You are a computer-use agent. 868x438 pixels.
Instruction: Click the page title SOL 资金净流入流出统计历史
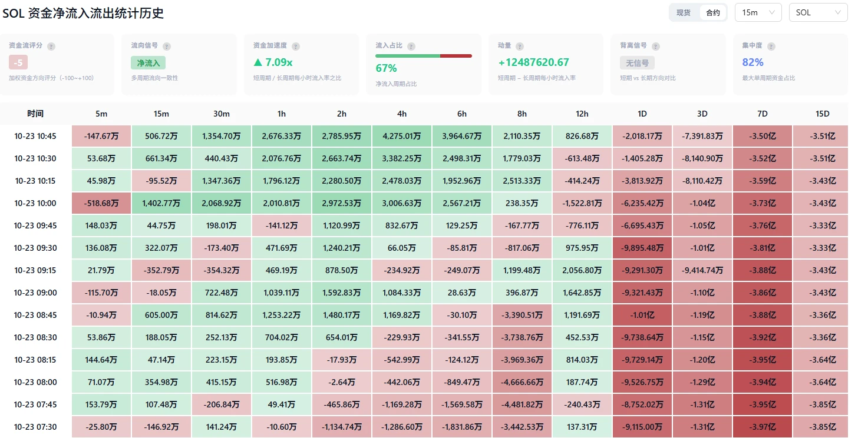[x=83, y=13]
